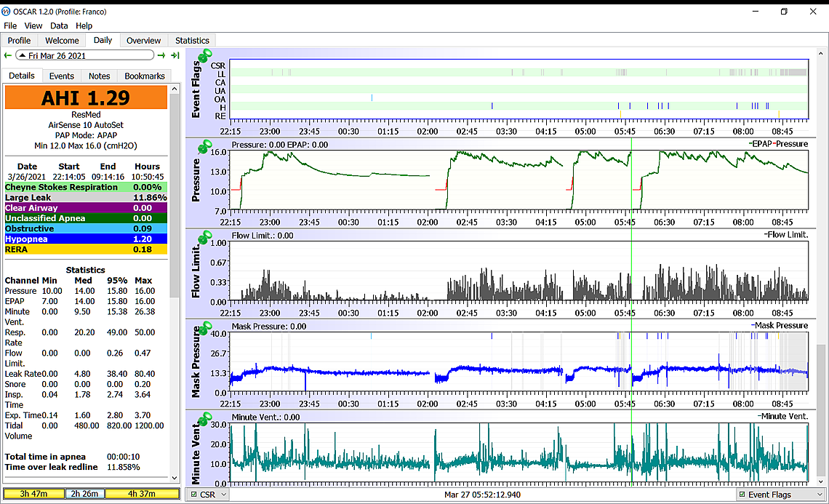
Task: Toggle the Event Flags checkbox in the bottom bar
Action: tap(742, 495)
